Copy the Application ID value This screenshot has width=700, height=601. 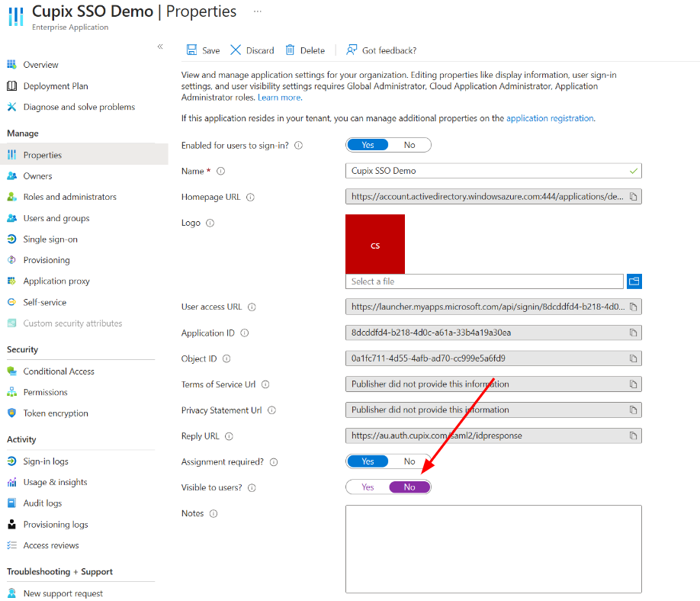pyautogui.click(x=633, y=333)
